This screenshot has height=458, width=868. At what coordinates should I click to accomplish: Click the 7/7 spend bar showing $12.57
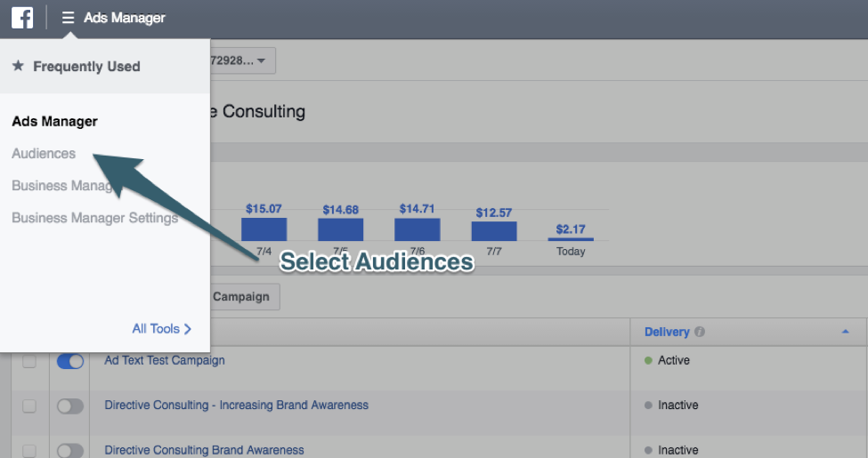click(494, 231)
